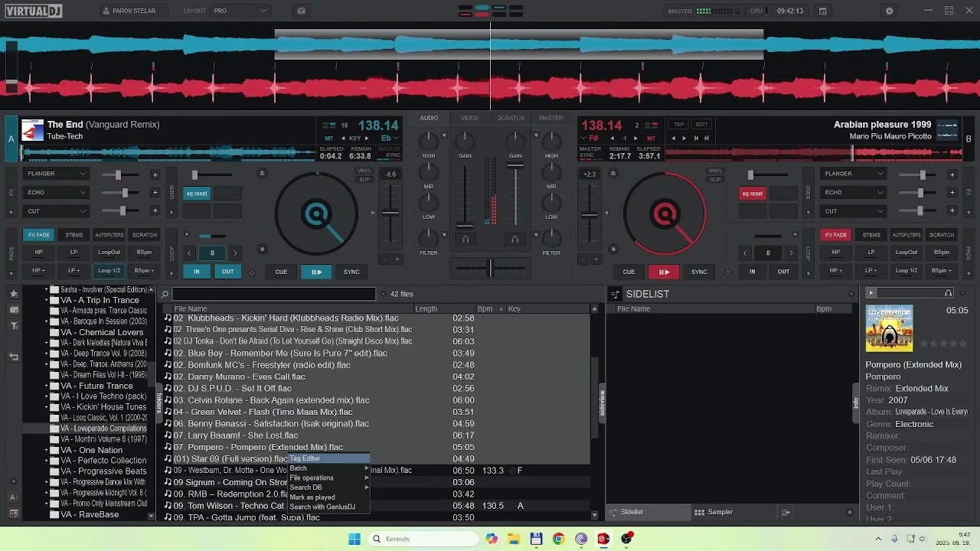This screenshot has width=980, height=551.
Task: Open deck A CUT effect dropdown
Action: (57, 211)
